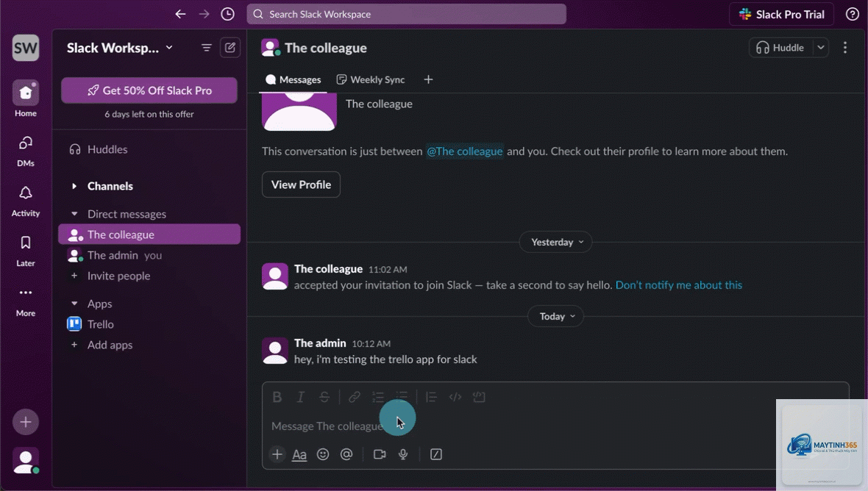This screenshot has width=868, height=491.
Task: Open the history clock icon
Action: (227, 15)
